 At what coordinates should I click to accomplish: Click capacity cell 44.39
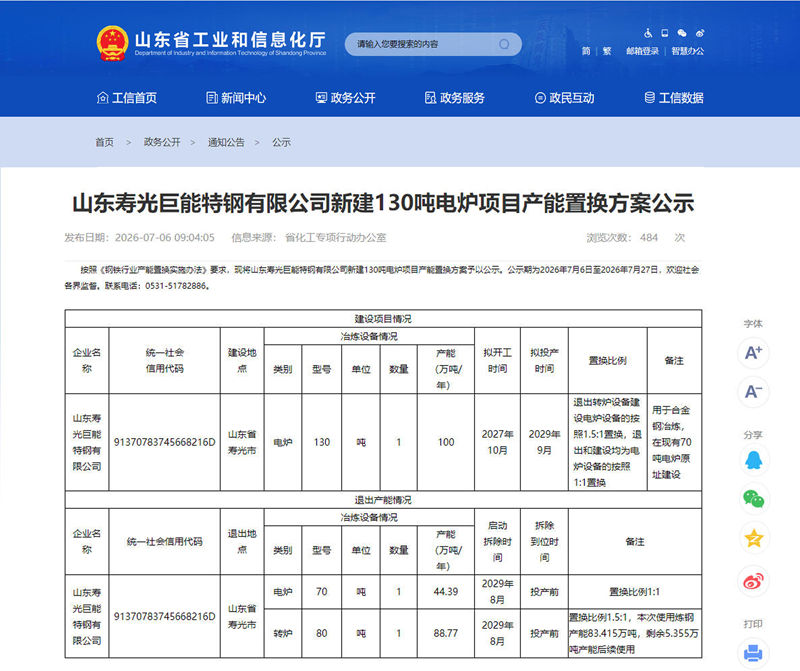coord(446,592)
